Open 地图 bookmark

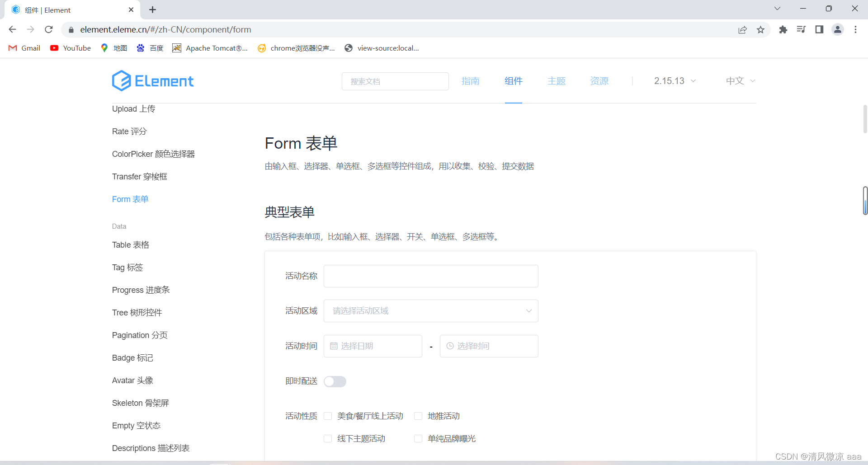point(114,48)
